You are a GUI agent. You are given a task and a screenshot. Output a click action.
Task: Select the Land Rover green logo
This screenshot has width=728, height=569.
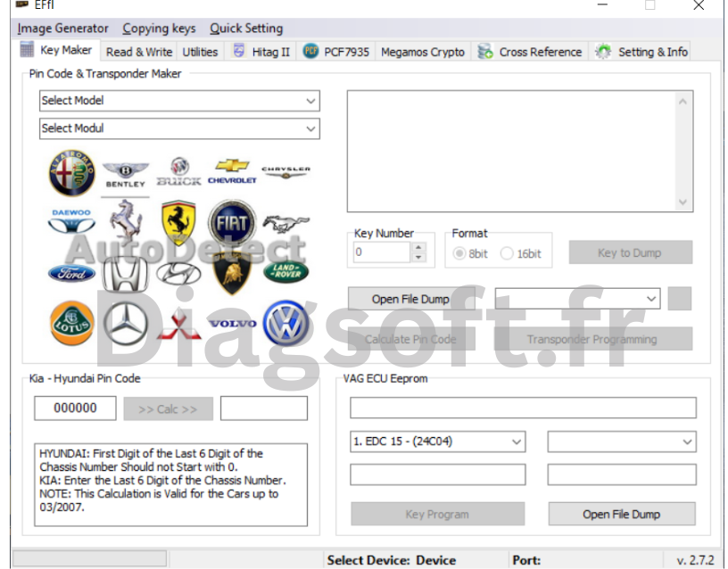tap(285, 272)
